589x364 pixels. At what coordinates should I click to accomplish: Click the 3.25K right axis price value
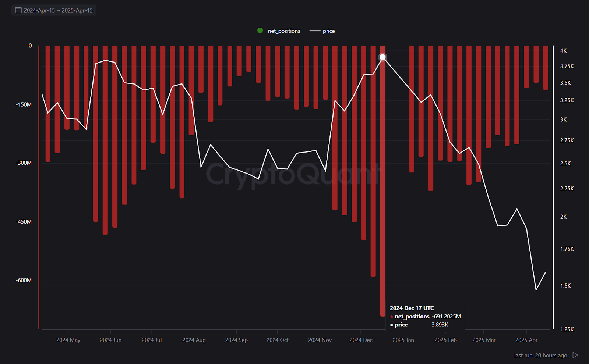tap(567, 100)
